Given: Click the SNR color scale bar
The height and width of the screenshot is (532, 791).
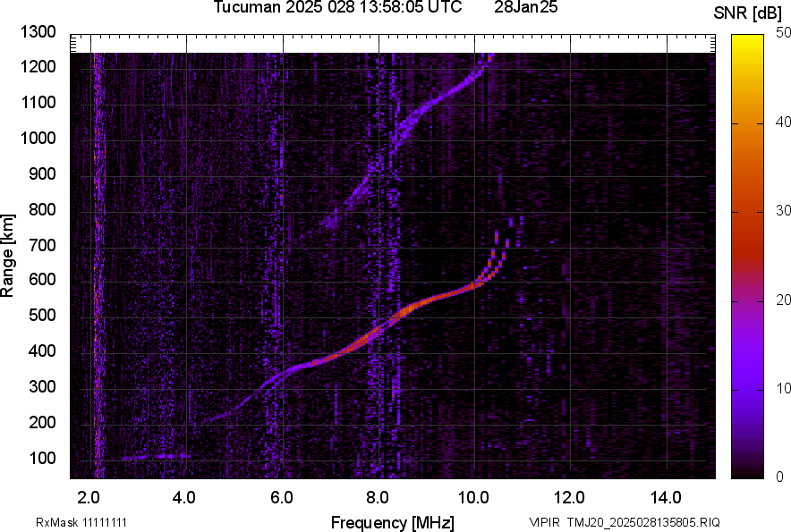Looking at the screenshot, I should tap(748, 257).
